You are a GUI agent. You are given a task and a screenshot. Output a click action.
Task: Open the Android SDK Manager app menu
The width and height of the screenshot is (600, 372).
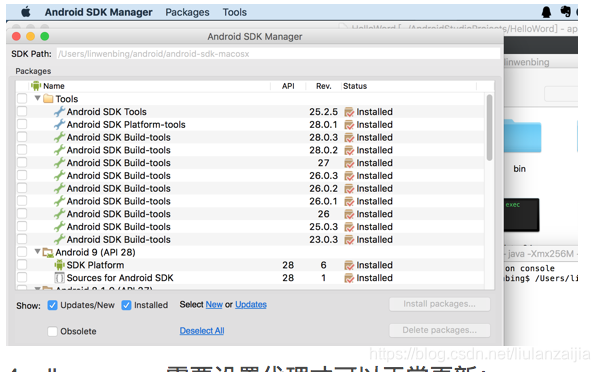tap(98, 12)
